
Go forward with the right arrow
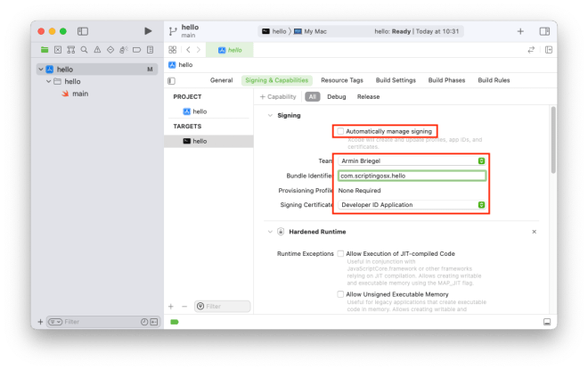[199, 50]
